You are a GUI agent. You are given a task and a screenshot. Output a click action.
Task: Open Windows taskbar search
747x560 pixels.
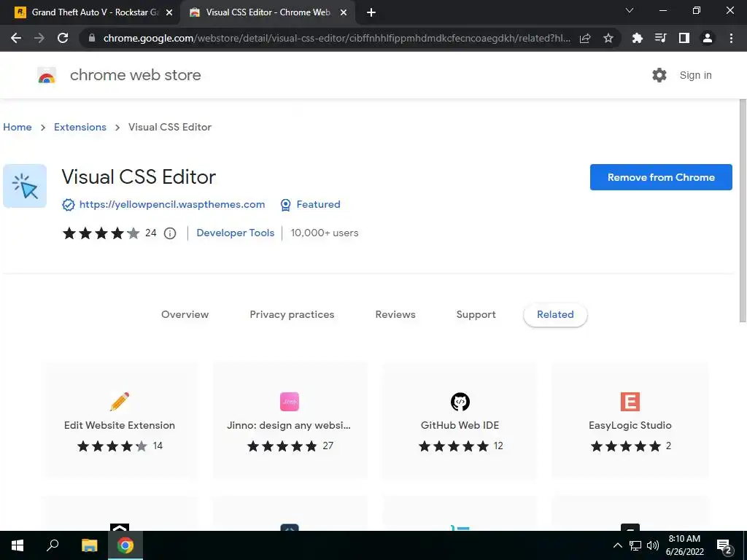pos(53,545)
